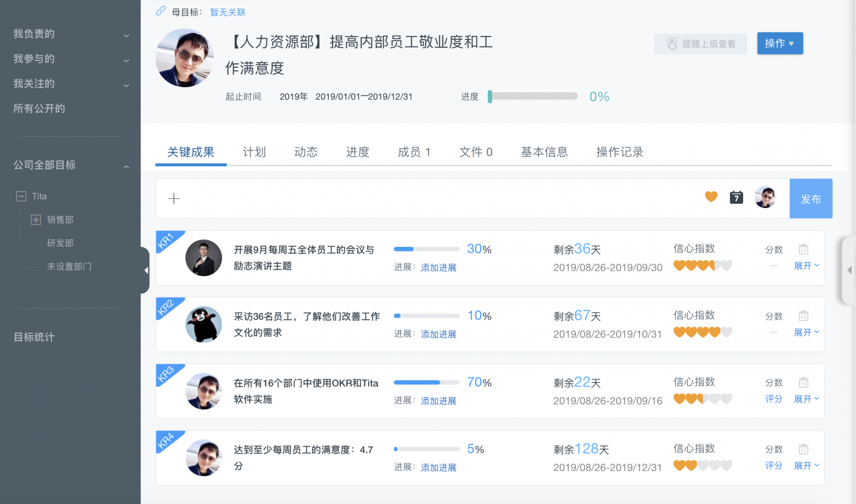Drag KR3 progress bar slider at 70%
856x504 pixels.
coord(442,382)
